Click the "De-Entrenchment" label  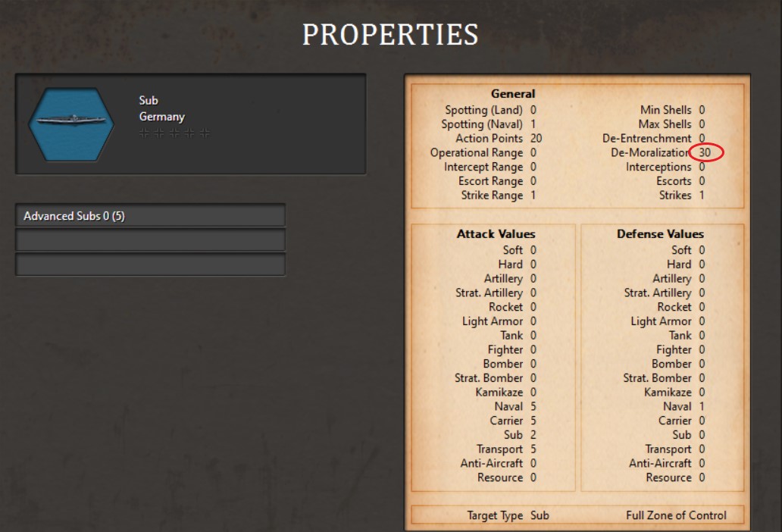point(647,138)
